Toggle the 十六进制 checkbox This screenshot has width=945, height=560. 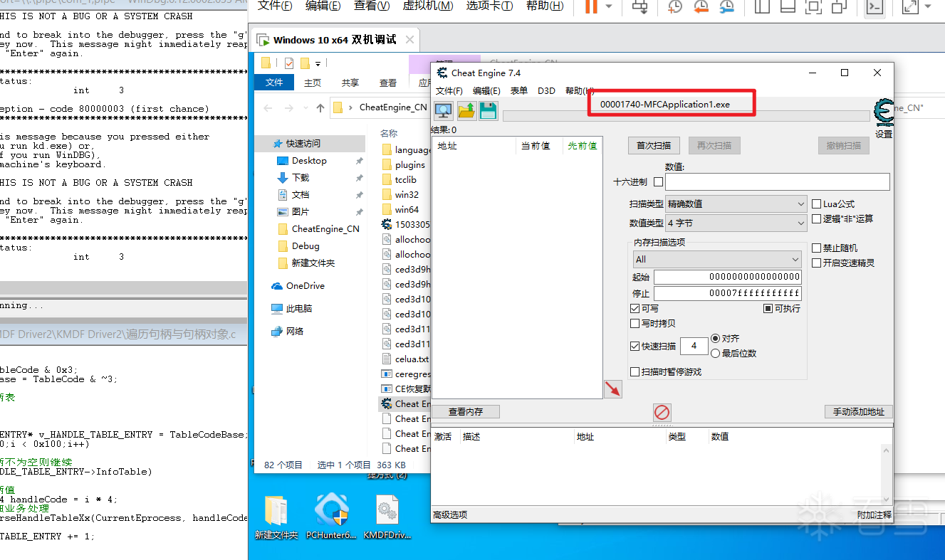pos(658,182)
